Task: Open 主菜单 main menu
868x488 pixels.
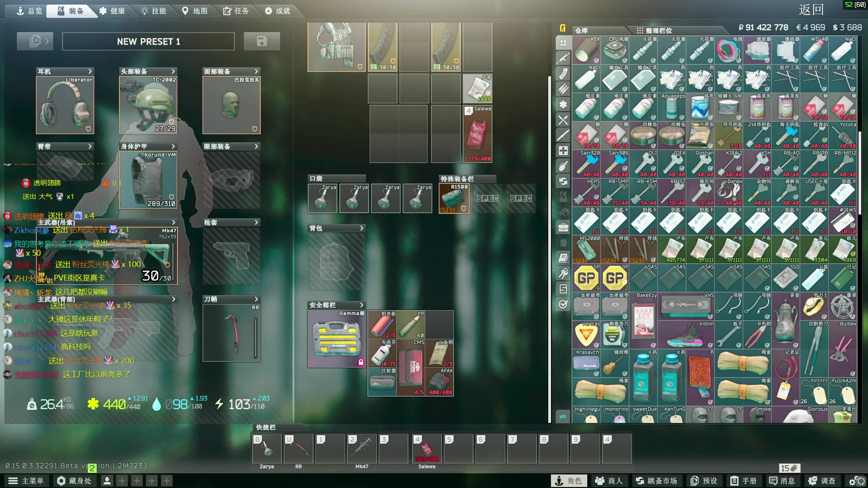Action: click(x=26, y=481)
